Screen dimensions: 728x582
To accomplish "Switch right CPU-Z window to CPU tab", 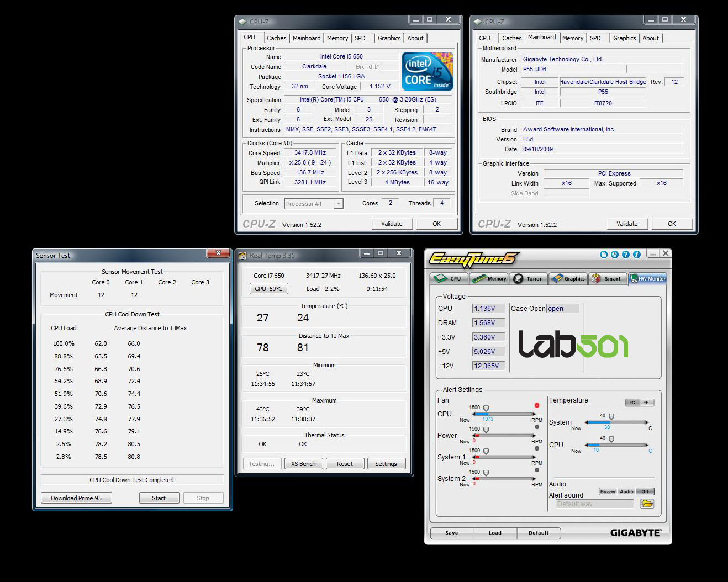I will [484, 38].
